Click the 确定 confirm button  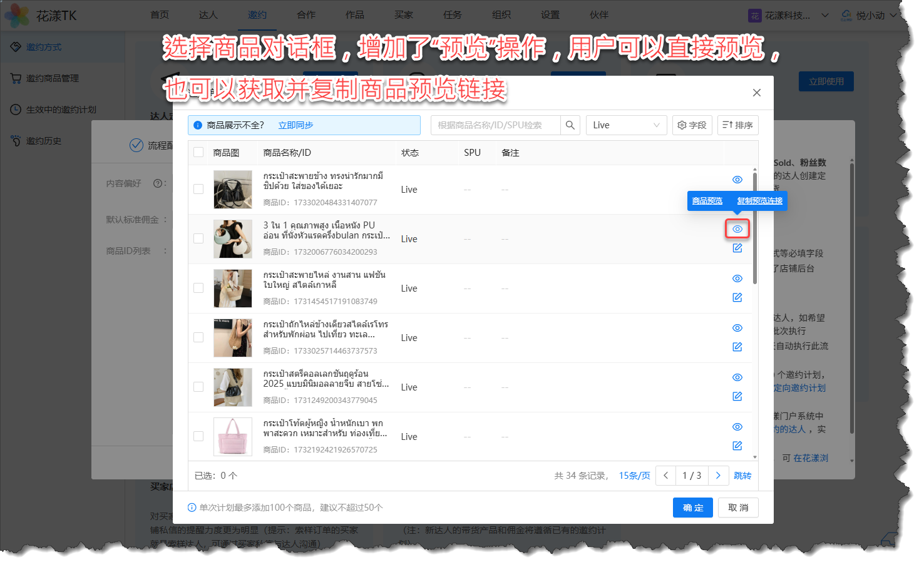692,508
